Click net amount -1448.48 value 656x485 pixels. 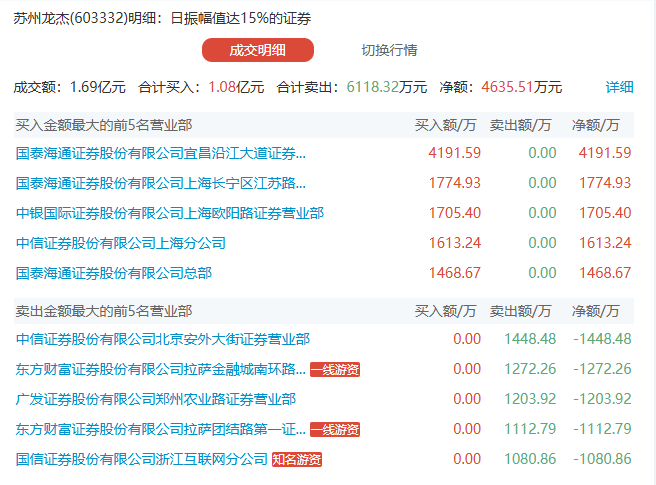click(602, 339)
